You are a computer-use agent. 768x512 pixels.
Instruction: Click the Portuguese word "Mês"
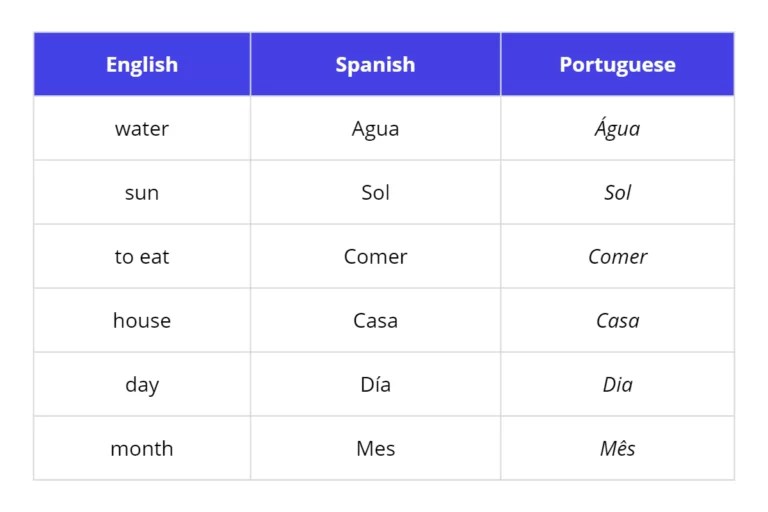click(617, 449)
